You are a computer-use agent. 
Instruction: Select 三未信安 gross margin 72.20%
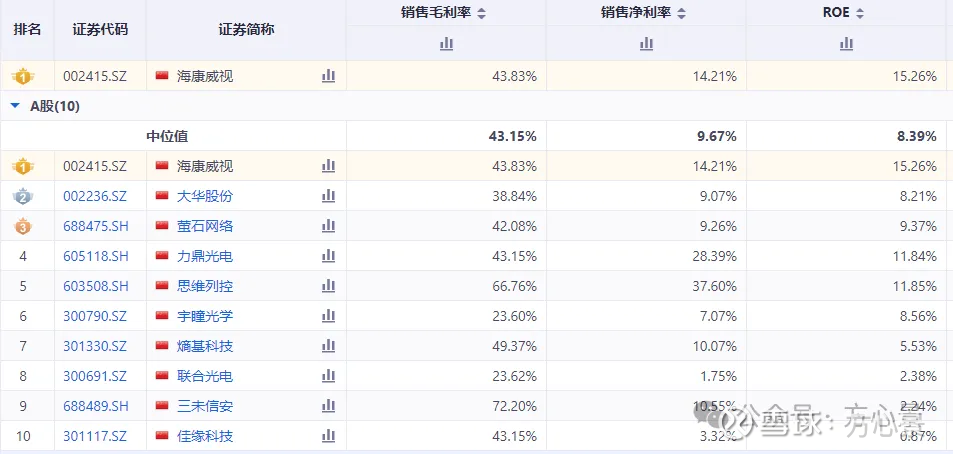[514, 406]
